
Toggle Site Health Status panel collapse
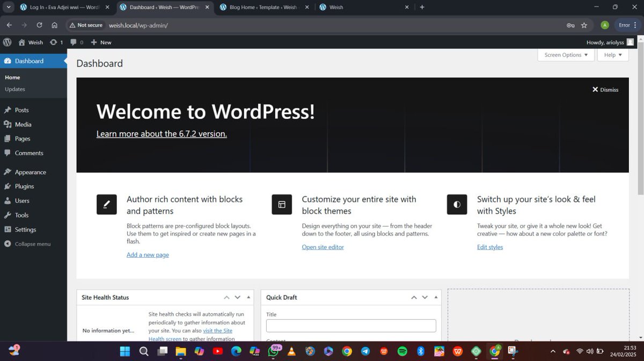(248, 297)
